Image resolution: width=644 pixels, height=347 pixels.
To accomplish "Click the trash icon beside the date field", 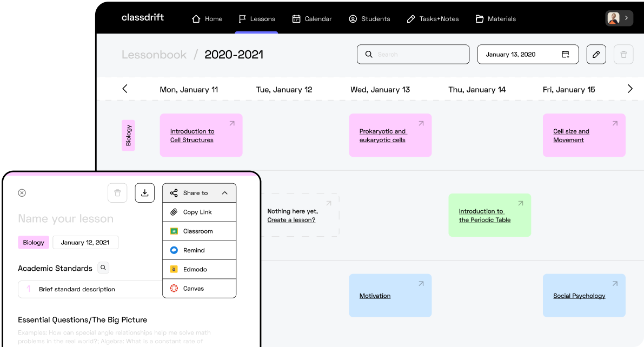I will coord(623,55).
